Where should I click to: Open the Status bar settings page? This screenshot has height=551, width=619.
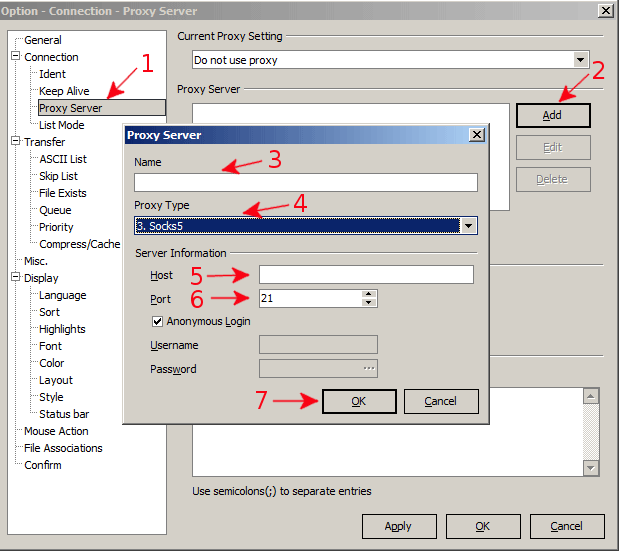pyautogui.click(x=64, y=414)
